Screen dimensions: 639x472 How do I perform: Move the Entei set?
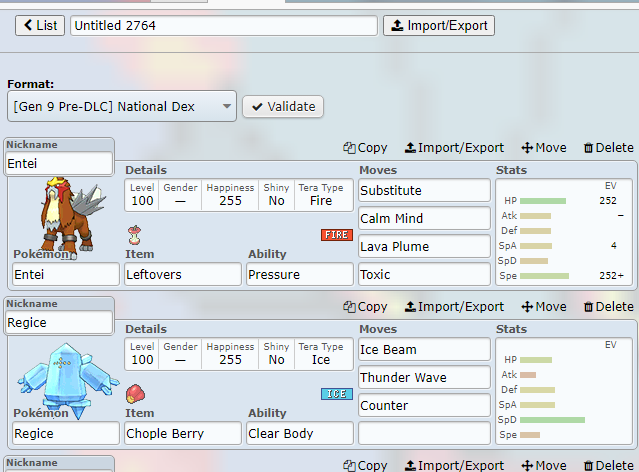point(544,148)
